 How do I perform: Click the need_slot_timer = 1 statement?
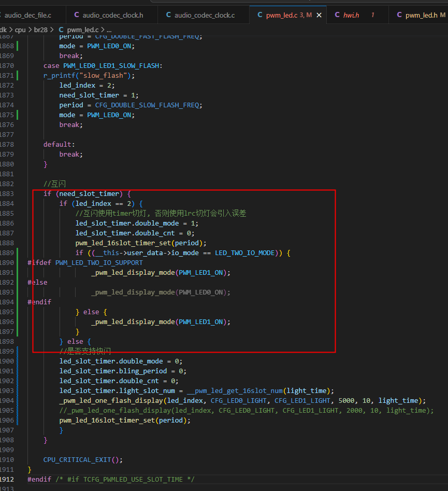coord(99,95)
